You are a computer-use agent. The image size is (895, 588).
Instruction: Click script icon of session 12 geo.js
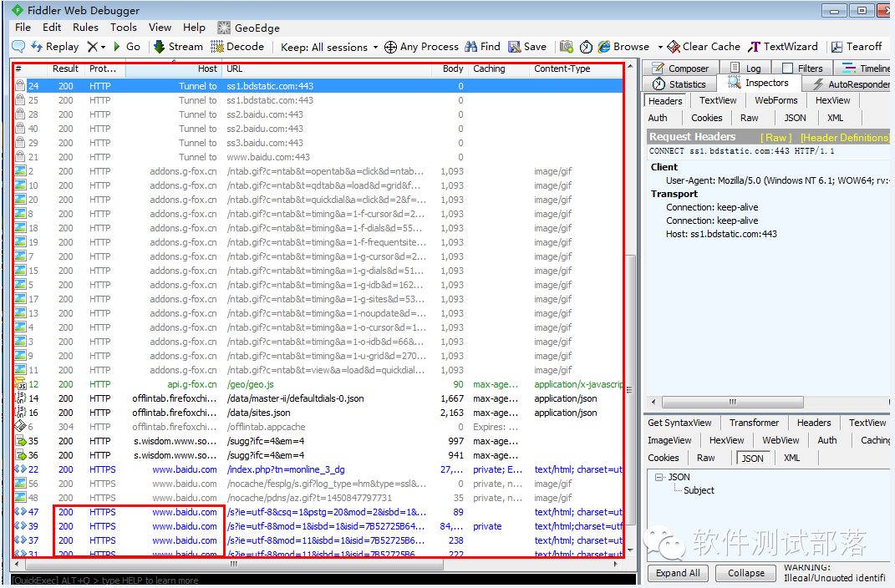[20, 384]
